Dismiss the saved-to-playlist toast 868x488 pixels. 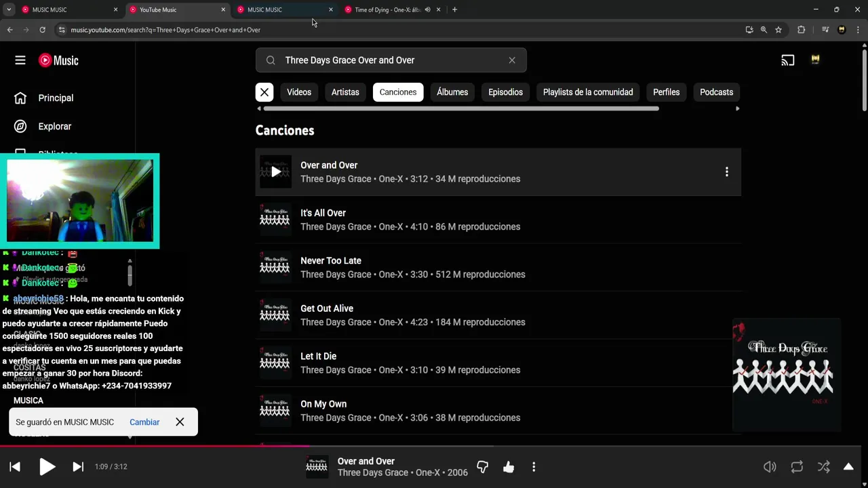[180, 422]
